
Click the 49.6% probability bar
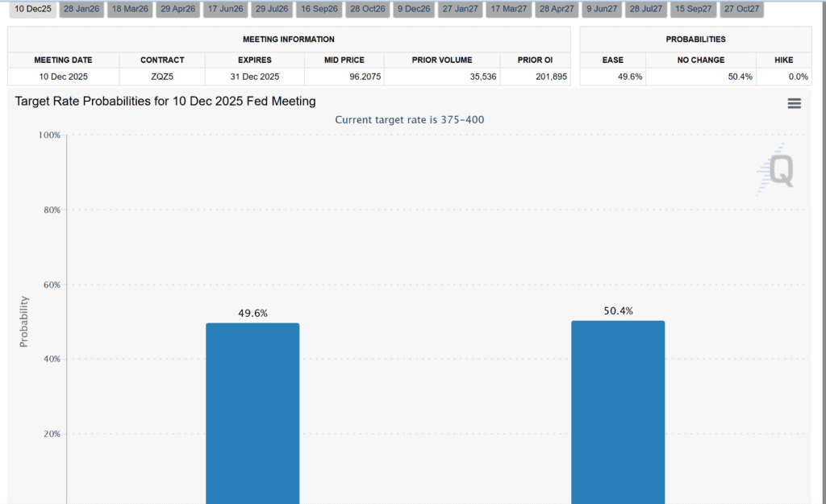tap(252, 413)
